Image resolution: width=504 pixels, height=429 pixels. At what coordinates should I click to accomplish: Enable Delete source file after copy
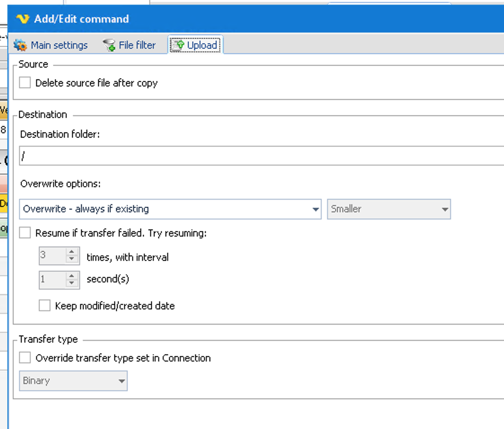[25, 83]
